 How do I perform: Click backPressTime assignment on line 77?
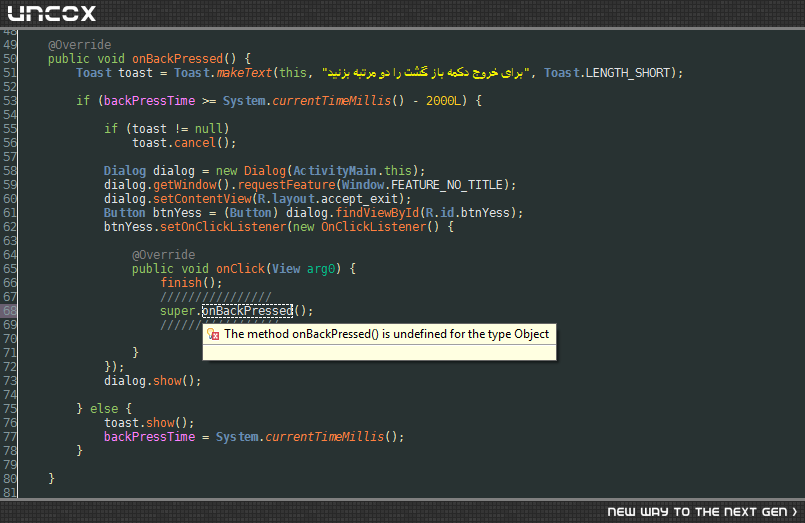point(149,437)
